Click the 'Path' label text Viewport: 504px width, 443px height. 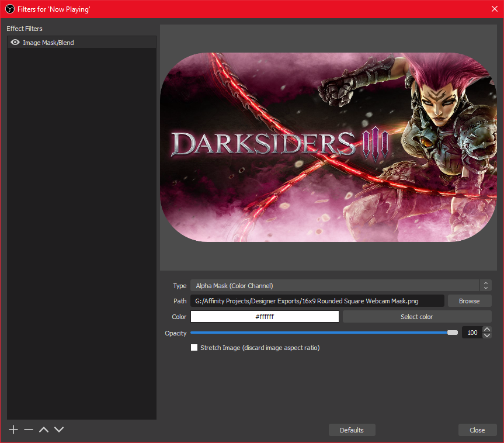click(180, 301)
